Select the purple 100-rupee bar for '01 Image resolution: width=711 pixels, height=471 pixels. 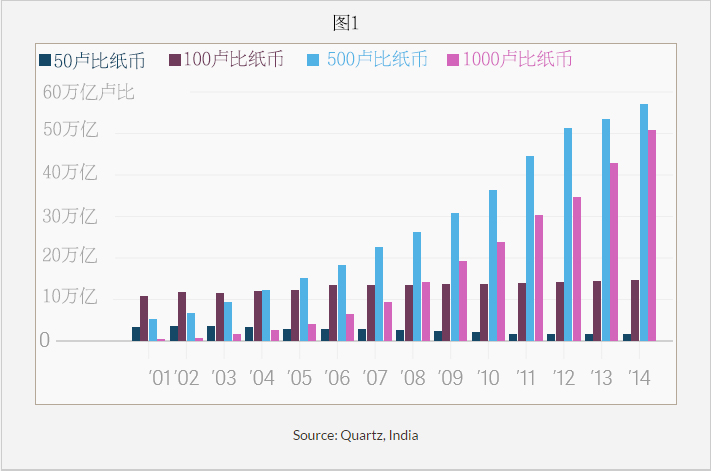tap(144, 318)
